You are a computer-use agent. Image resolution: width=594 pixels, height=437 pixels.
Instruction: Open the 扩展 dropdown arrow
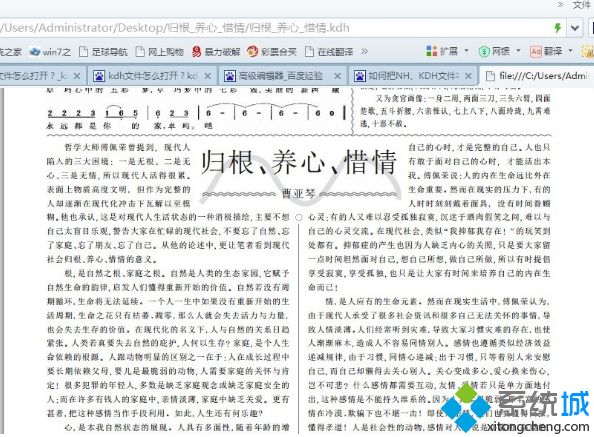[466, 51]
